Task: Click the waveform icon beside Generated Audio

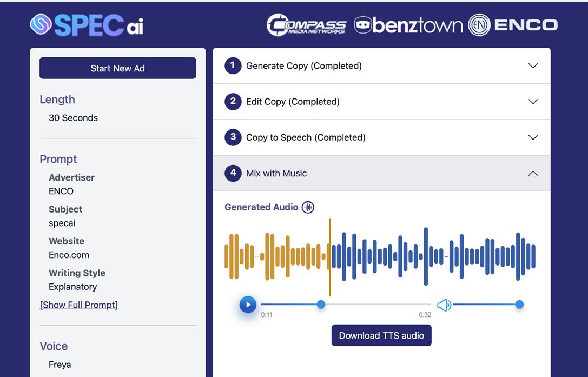Action: tap(308, 207)
